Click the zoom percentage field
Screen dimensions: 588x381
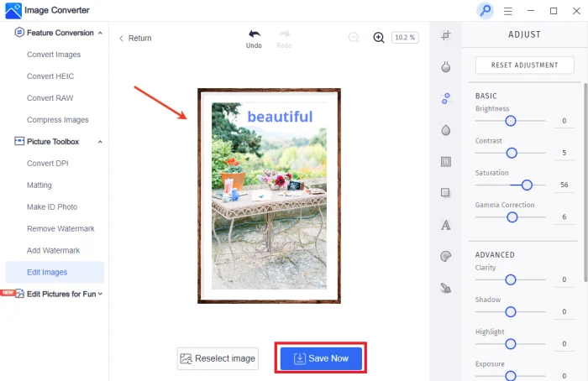pos(405,38)
